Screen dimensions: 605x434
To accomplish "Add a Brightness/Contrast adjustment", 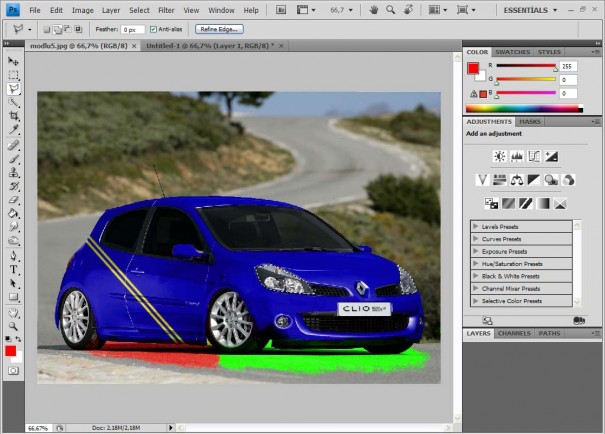I will (500, 156).
